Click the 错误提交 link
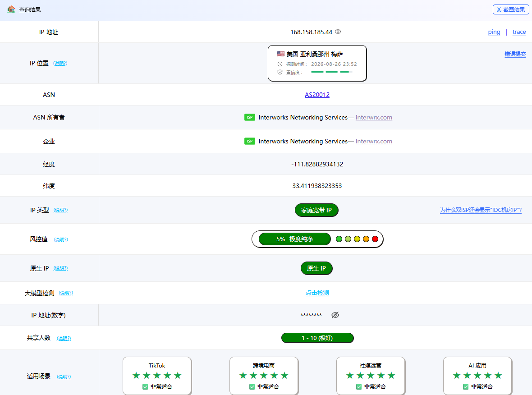532x395 pixels. [515, 54]
